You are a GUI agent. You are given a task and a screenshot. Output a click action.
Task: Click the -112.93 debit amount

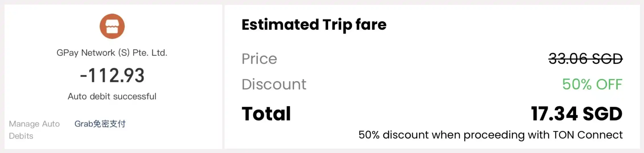pos(112,75)
